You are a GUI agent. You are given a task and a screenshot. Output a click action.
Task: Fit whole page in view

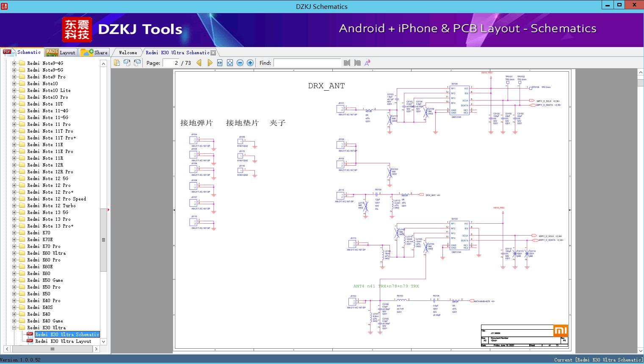point(230,63)
